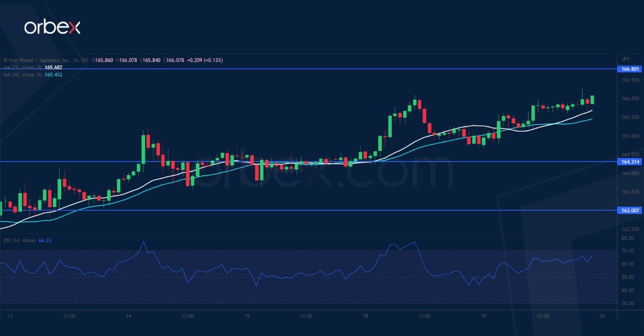Click the Orbex logo
The image size is (644, 336).
pos(54,25)
